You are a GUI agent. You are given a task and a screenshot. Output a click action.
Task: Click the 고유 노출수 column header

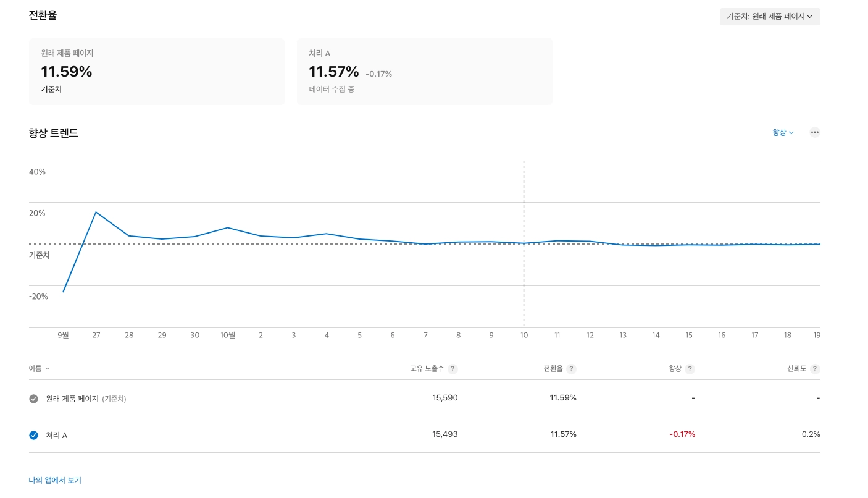tap(427, 369)
